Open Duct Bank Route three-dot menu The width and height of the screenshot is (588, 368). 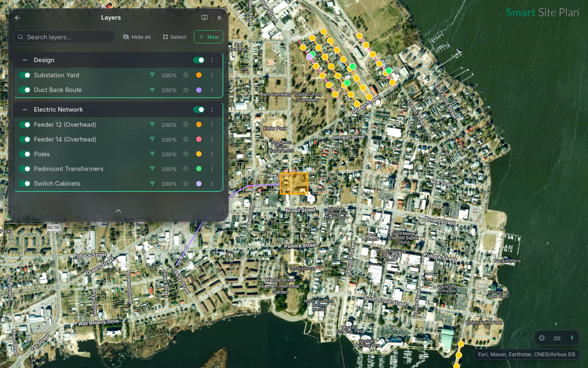(x=212, y=90)
